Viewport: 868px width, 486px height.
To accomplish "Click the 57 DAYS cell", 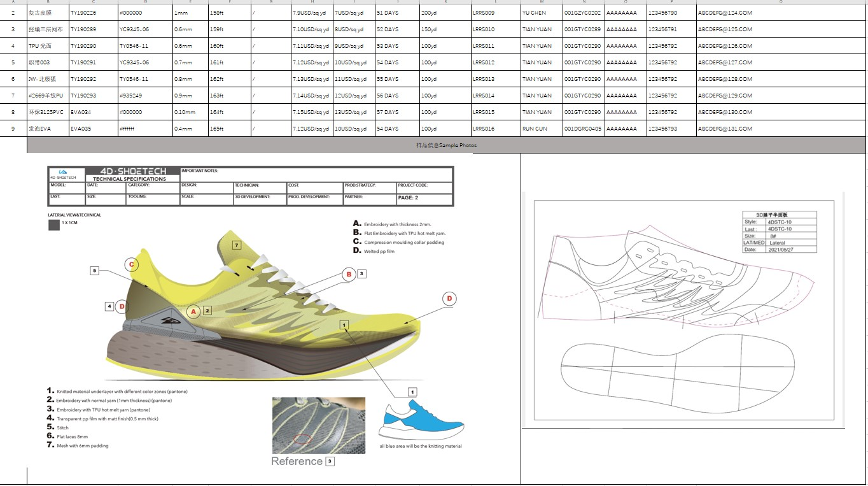I will [397, 112].
